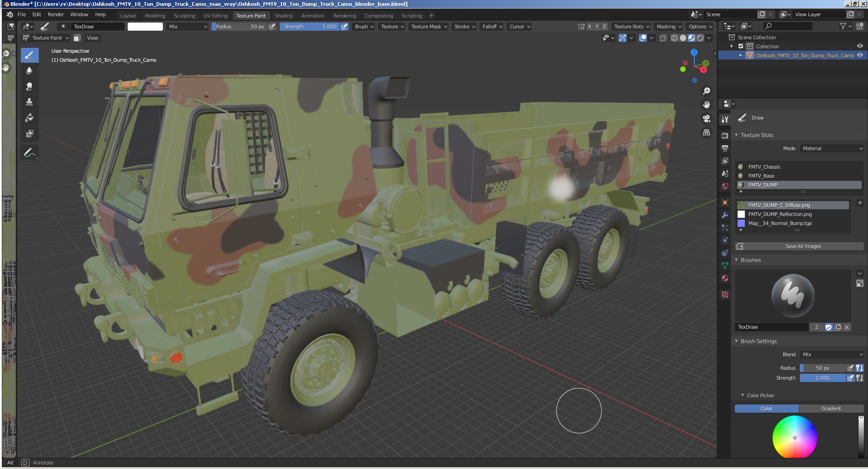Select the Annotate tool
The image size is (868, 469).
pos(29,153)
